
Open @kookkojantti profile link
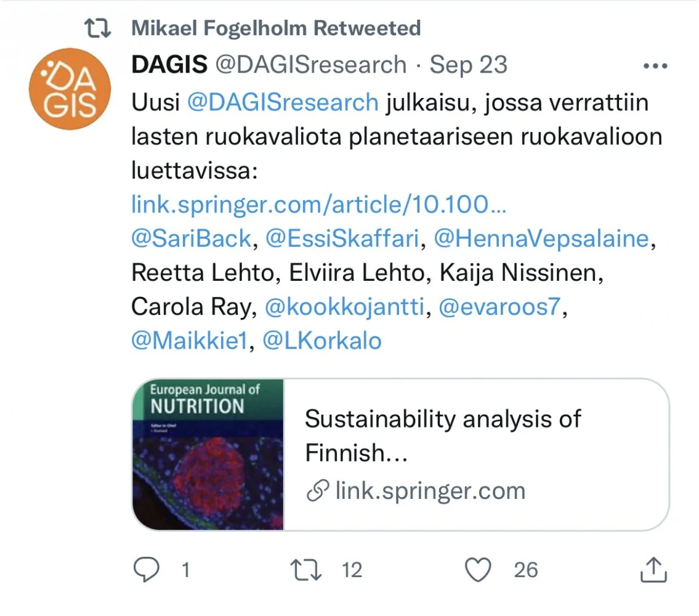344,307
